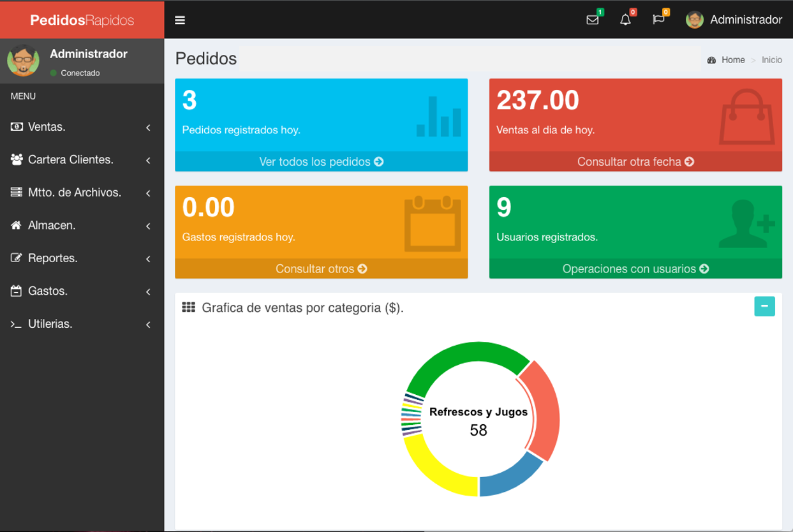The width and height of the screenshot is (793, 532).
Task: Click the add-user icon on Usuarios card
Action: tap(746, 224)
